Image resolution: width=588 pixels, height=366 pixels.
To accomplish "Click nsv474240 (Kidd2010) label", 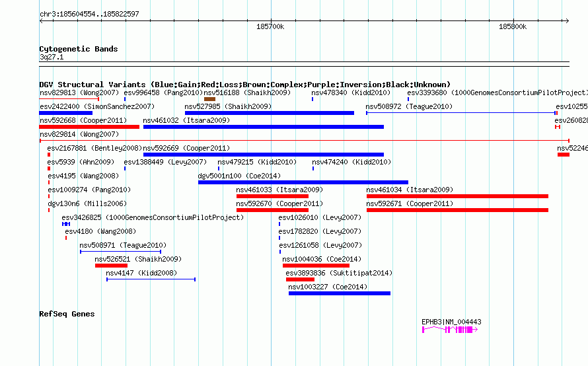I will (x=351, y=162).
